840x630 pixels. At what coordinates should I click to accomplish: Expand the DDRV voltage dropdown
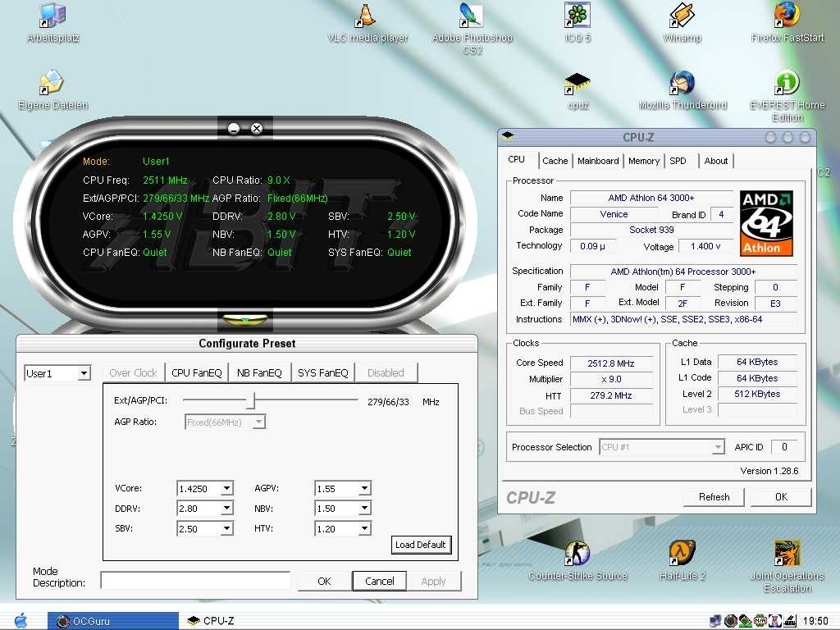226,509
